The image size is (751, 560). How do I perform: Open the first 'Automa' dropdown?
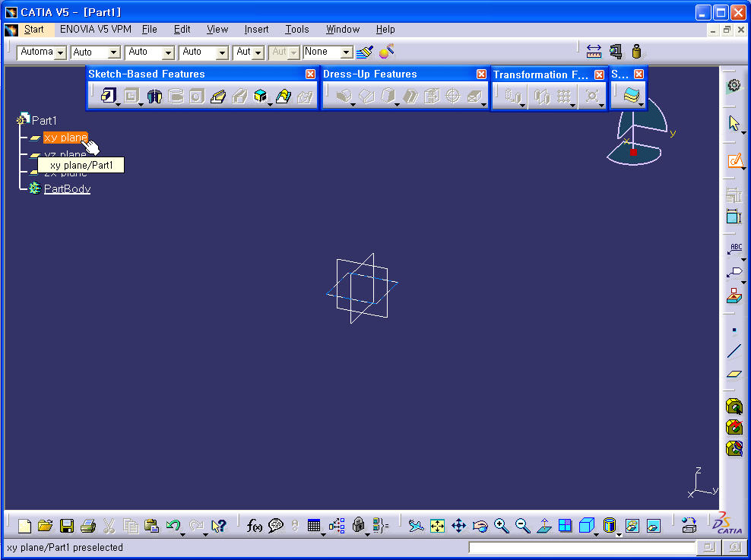61,52
